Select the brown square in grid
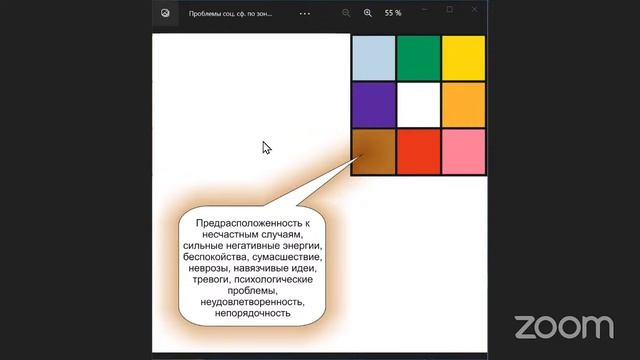 (x=373, y=152)
